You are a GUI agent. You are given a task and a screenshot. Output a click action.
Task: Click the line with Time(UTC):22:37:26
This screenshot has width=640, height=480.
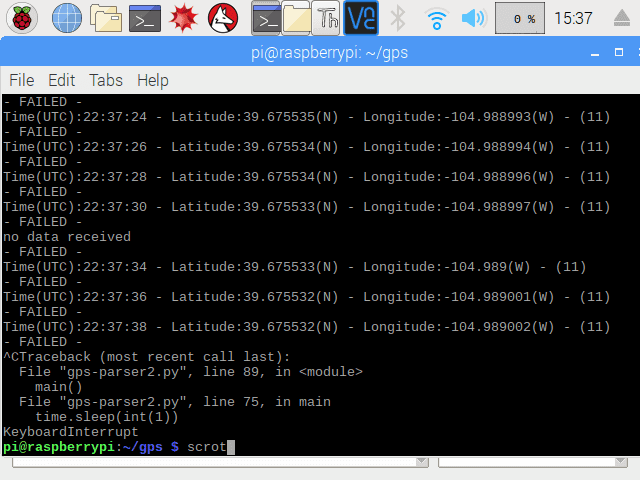click(307, 147)
